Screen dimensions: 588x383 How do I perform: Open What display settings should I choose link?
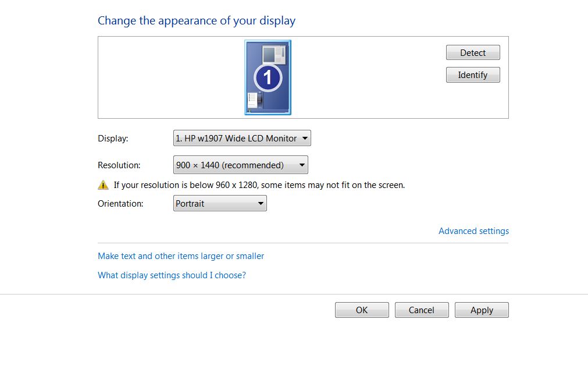(172, 275)
